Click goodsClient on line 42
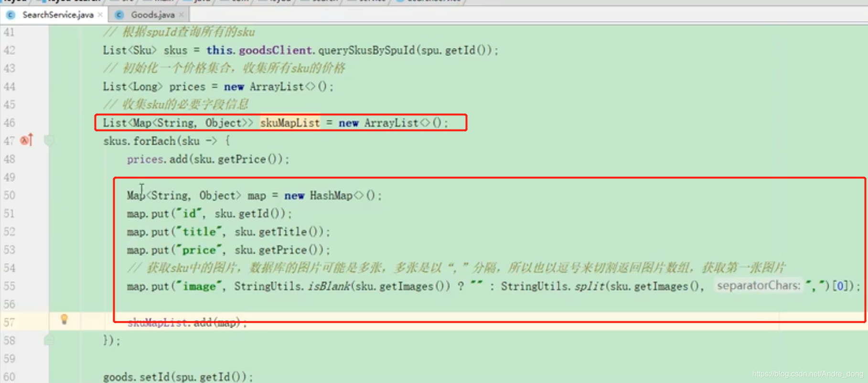The width and height of the screenshot is (868, 383). point(275,50)
